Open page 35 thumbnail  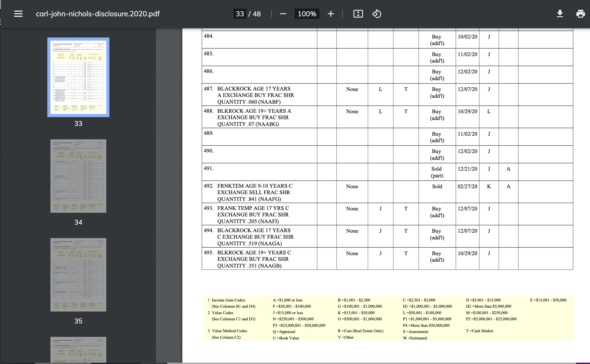78,275
